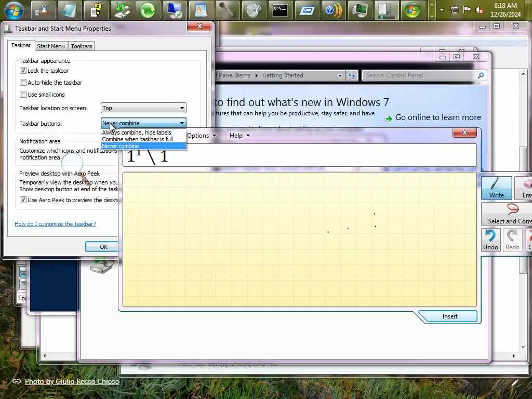Click the Undo button in Math Input Panel

click(490, 240)
